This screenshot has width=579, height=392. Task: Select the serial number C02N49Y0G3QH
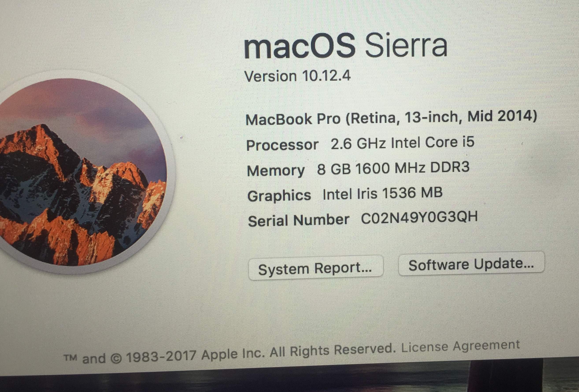click(419, 217)
